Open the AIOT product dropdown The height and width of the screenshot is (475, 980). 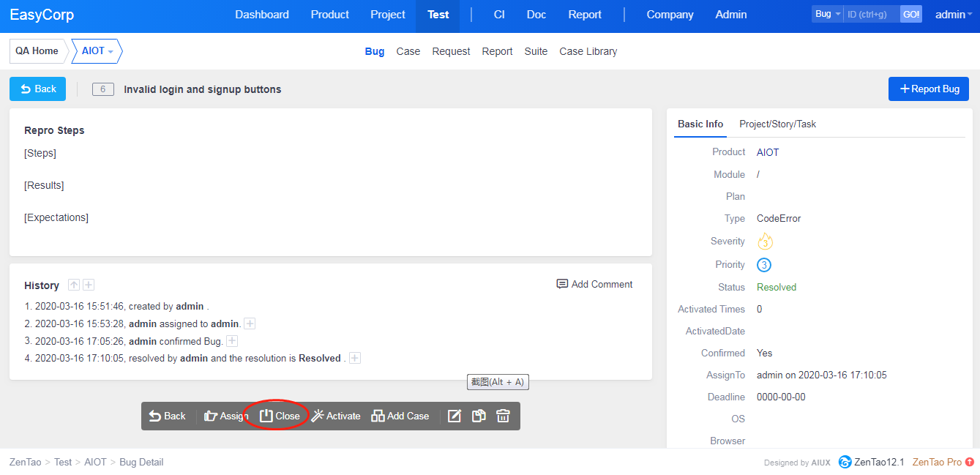click(x=97, y=51)
